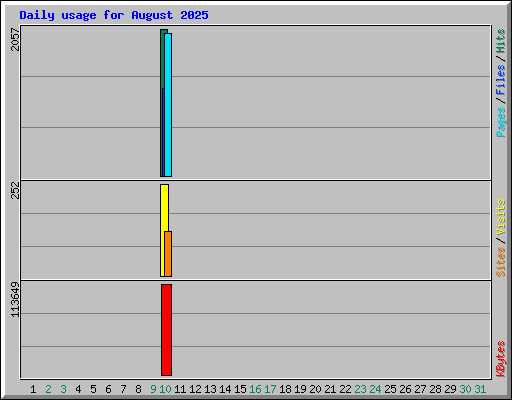Click the orange Sites bar

168,254
